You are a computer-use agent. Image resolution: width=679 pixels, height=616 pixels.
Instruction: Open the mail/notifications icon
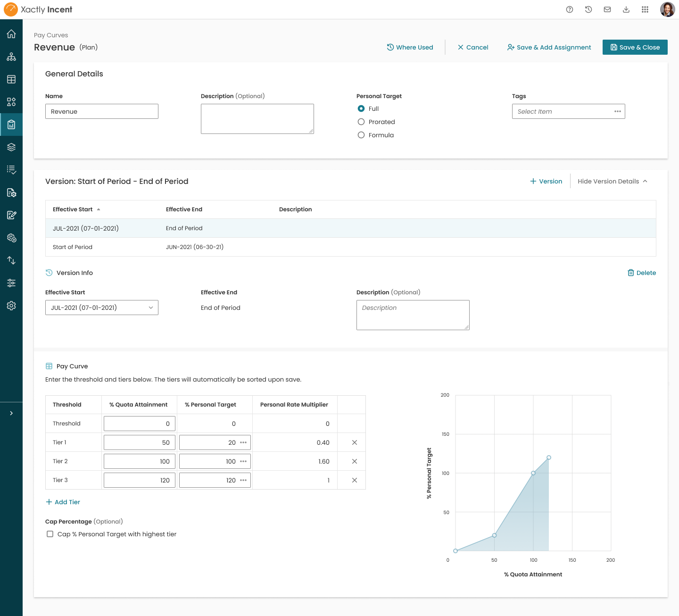[607, 9]
